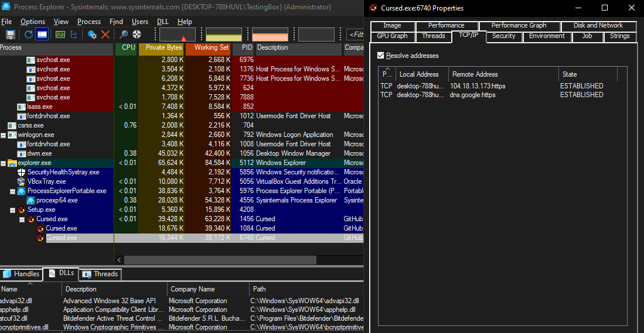The height and width of the screenshot is (333, 644).
Task: Click the Refresh Now toolbar icon
Action: [x=28, y=35]
